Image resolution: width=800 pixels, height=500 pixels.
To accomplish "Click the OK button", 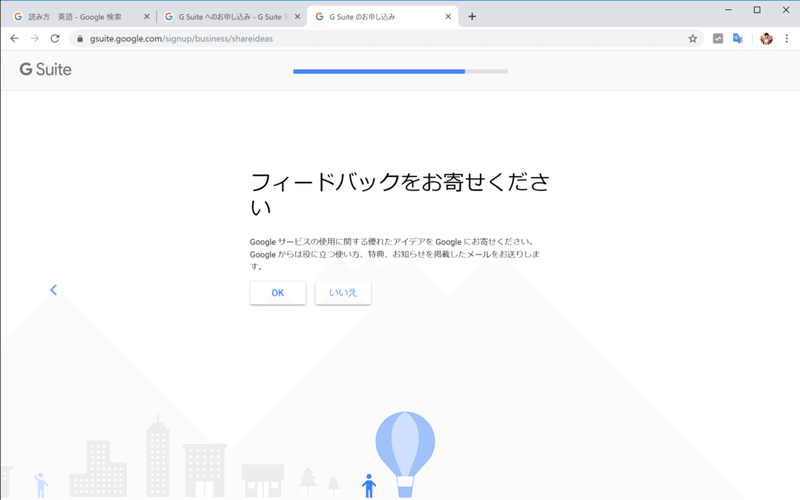I will pyautogui.click(x=278, y=293).
